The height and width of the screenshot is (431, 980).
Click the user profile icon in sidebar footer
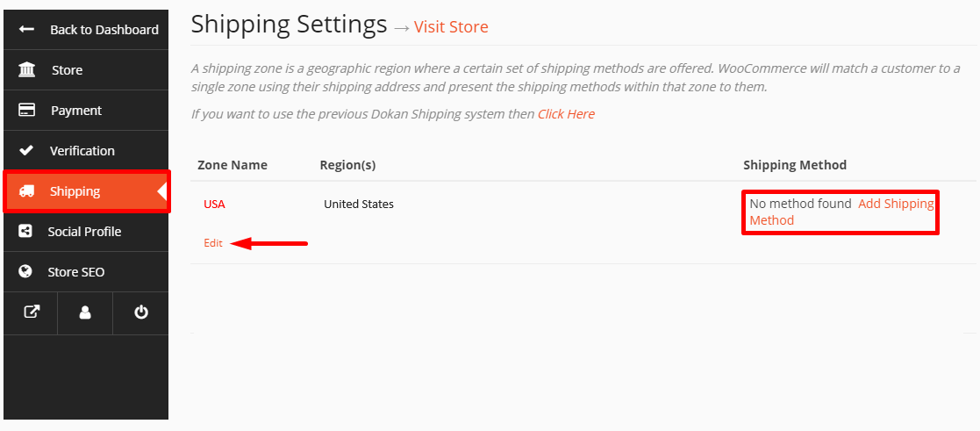coord(85,312)
